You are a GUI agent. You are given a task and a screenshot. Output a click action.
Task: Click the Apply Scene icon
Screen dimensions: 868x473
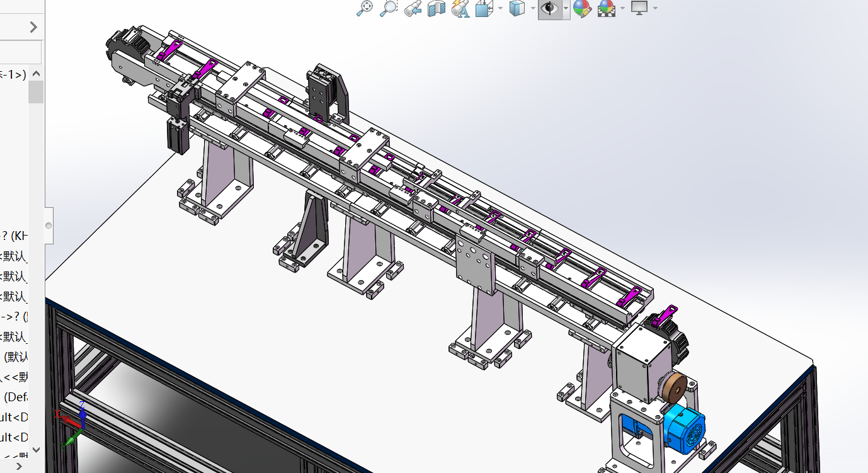pyautogui.click(x=606, y=8)
